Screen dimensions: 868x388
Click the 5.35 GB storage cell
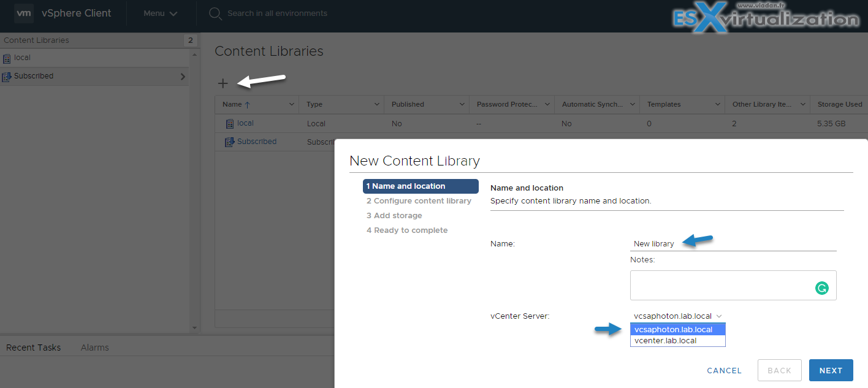[831, 123]
